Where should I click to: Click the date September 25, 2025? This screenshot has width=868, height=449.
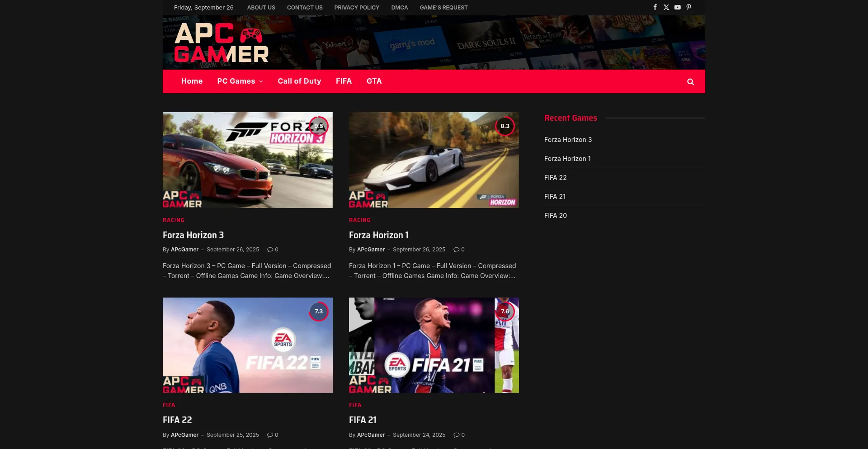(x=233, y=435)
